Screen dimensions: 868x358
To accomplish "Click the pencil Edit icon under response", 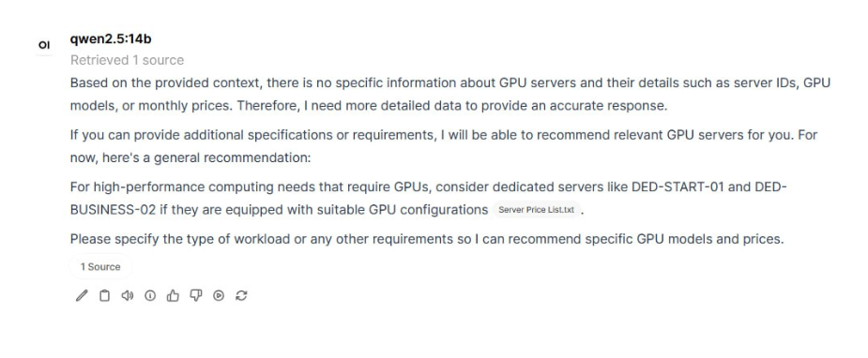I will click(82, 295).
